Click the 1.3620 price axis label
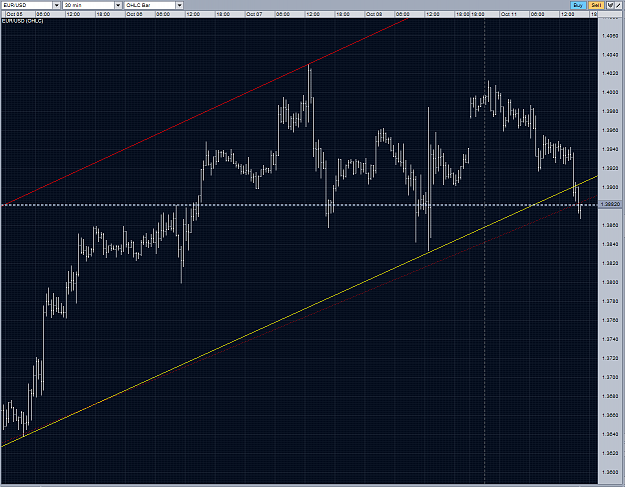The image size is (625, 487). point(610,453)
